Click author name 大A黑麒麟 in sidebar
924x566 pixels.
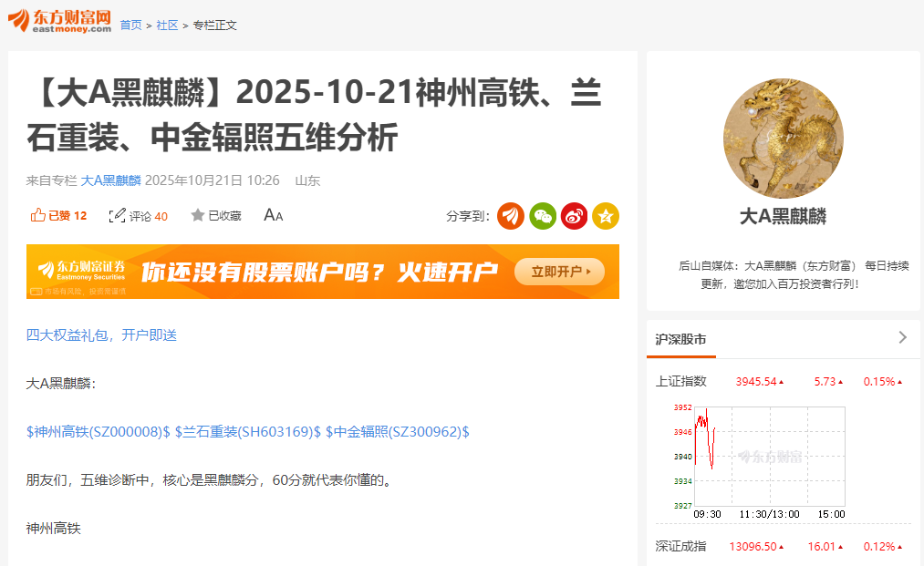784,216
